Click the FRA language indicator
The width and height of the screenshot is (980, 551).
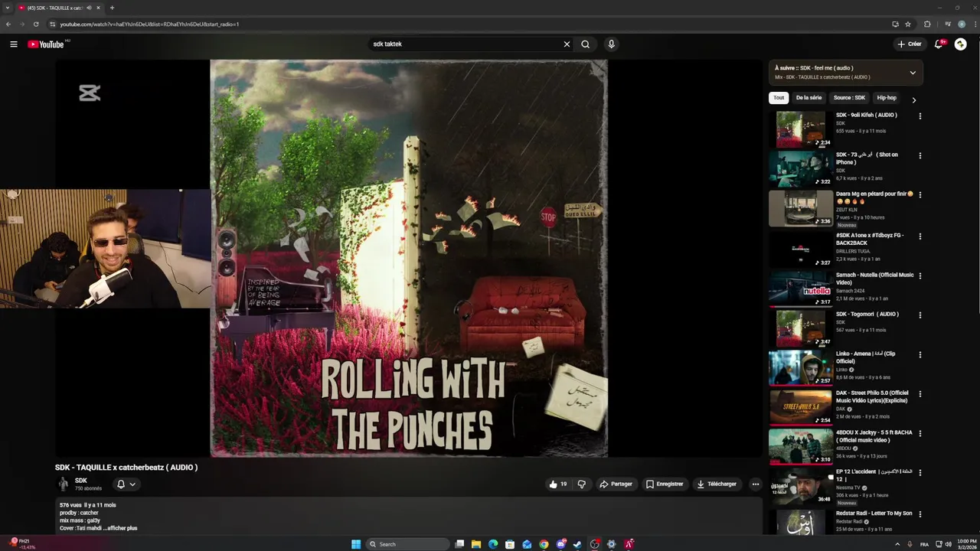tap(924, 544)
